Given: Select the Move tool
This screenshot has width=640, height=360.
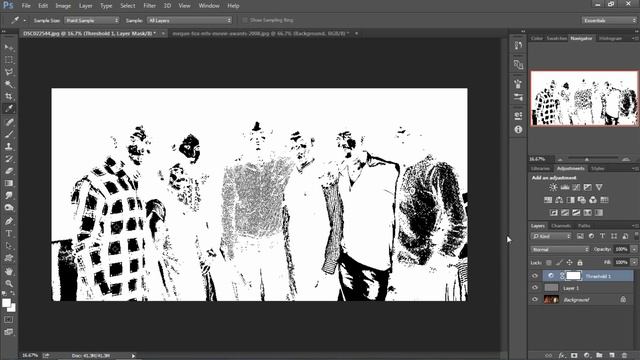Looking at the screenshot, I should tap(9, 48).
